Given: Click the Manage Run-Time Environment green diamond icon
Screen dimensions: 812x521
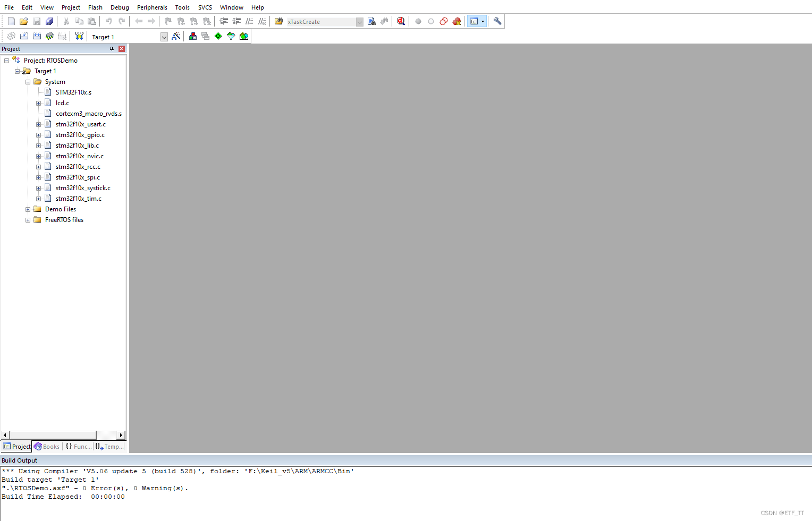Looking at the screenshot, I should (x=218, y=36).
